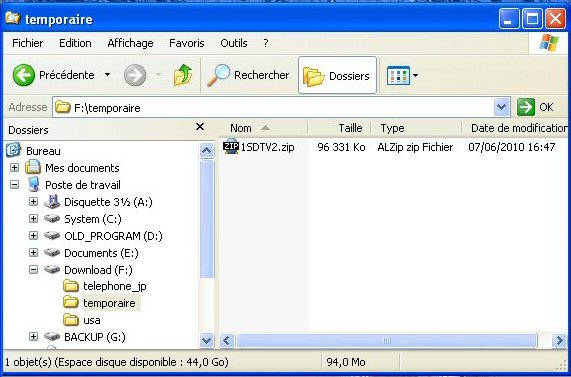571x377 pixels.
Task: Click the temporaire title bar folder icon
Action: point(12,17)
